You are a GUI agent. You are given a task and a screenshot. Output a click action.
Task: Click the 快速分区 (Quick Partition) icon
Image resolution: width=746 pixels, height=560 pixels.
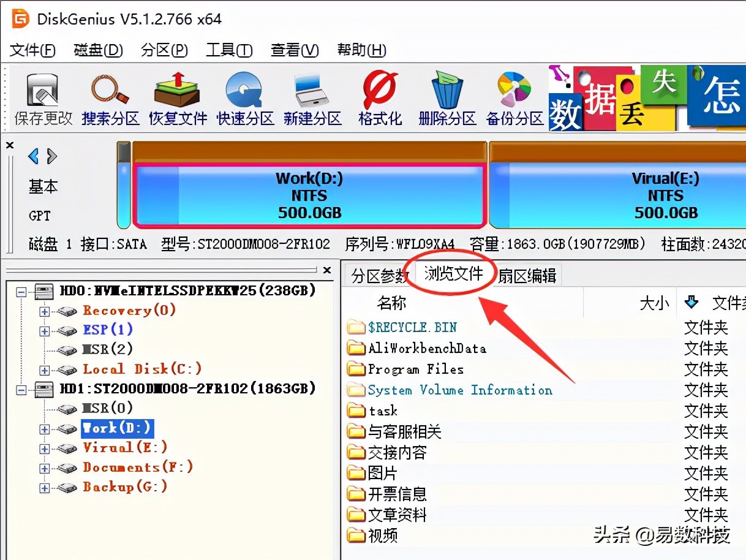tap(244, 97)
